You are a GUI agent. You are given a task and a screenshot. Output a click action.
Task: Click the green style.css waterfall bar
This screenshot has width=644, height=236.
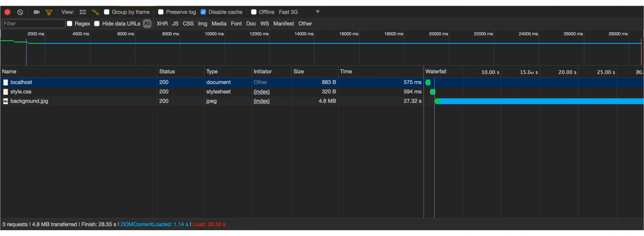pos(433,92)
